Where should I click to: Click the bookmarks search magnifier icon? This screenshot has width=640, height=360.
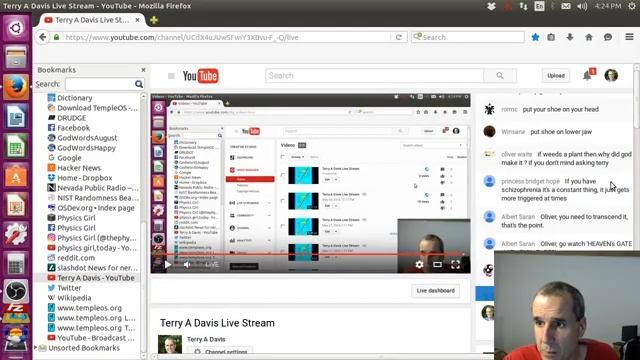[139, 84]
